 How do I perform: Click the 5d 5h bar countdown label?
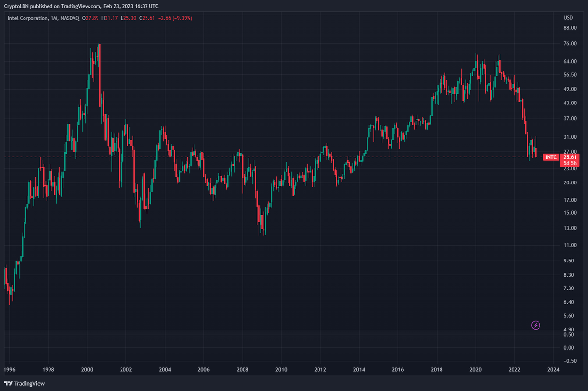coord(570,163)
